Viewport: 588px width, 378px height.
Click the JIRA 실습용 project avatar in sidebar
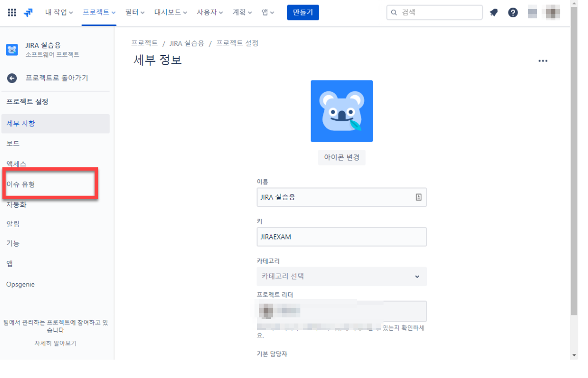click(12, 49)
